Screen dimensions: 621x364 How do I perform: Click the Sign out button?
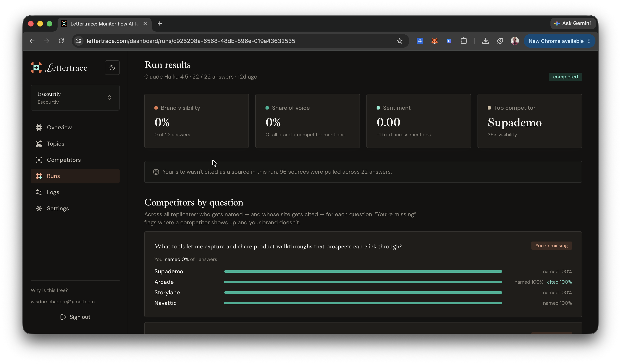[75, 317]
